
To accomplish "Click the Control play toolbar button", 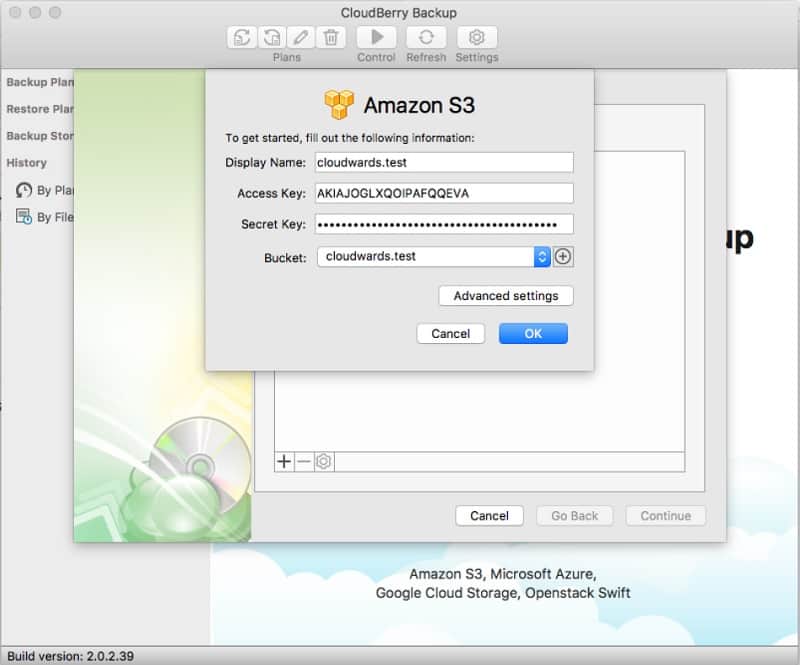I will point(377,37).
